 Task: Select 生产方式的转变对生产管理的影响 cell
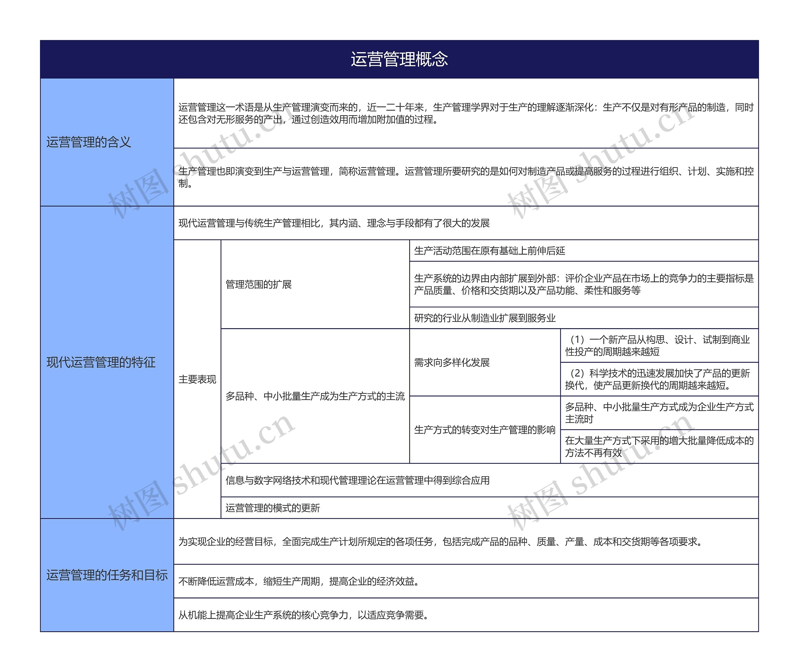485,430
